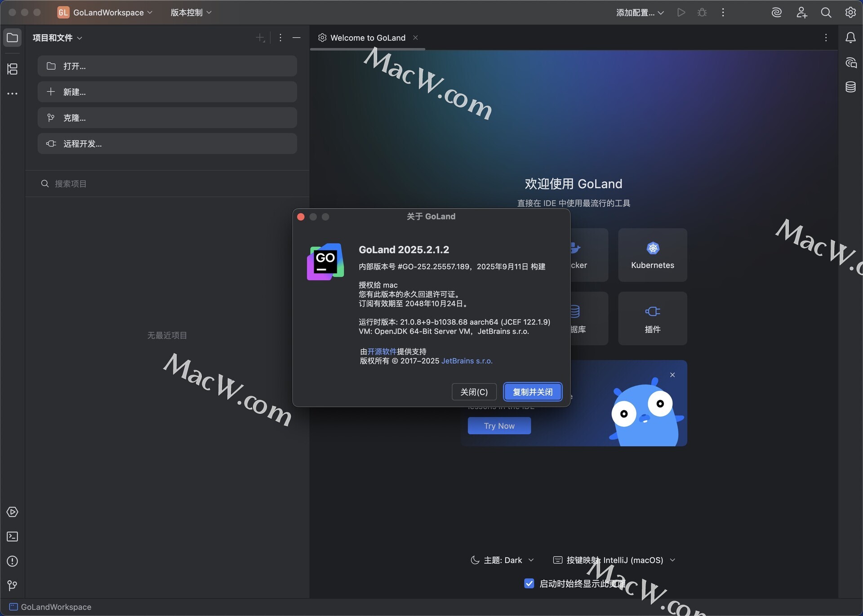Open the 按键映射 keymap dropdown
863x616 pixels.
tap(614, 560)
